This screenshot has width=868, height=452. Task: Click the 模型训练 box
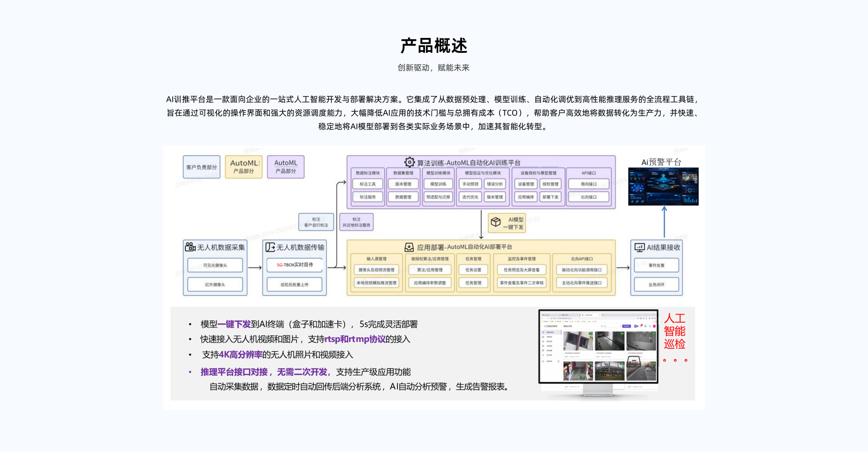(x=438, y=184)
